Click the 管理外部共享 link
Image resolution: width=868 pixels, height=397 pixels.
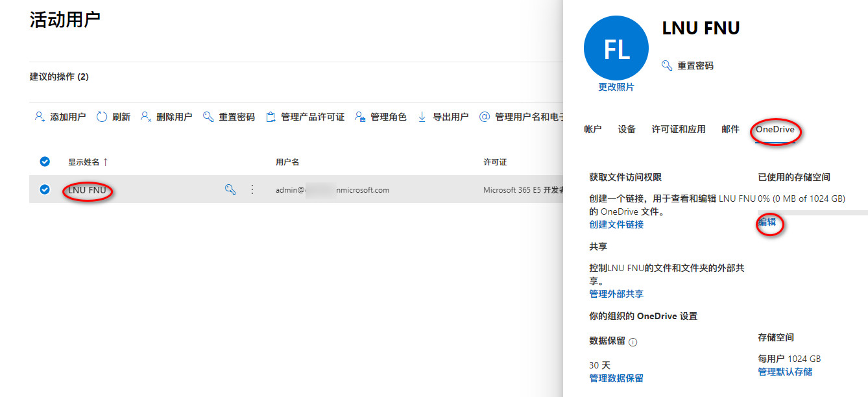[x=616, y=294]
